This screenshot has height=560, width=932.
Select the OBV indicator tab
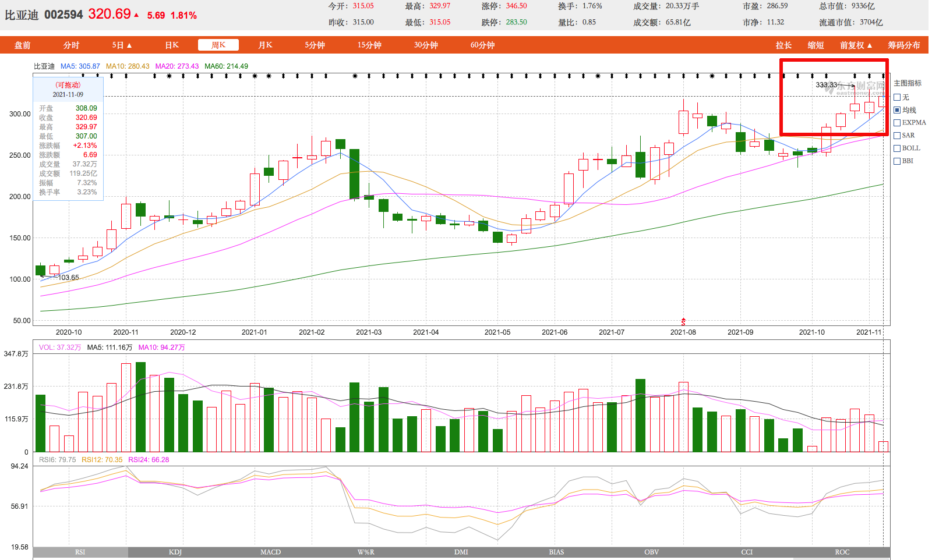(652, 552)
